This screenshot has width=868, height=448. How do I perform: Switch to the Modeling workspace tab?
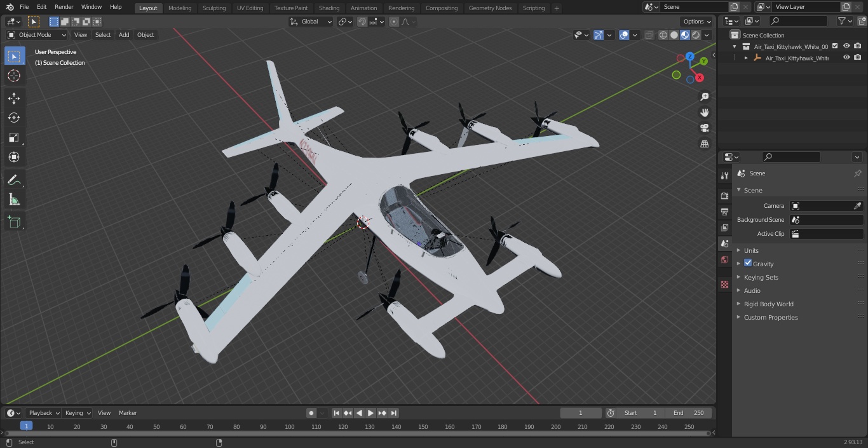[180, 8]
